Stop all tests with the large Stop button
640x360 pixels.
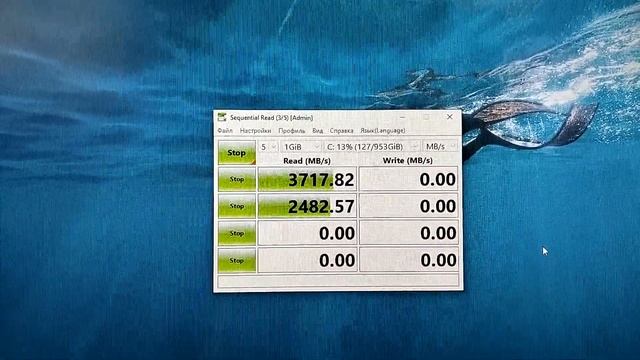[x=237, y=153]
